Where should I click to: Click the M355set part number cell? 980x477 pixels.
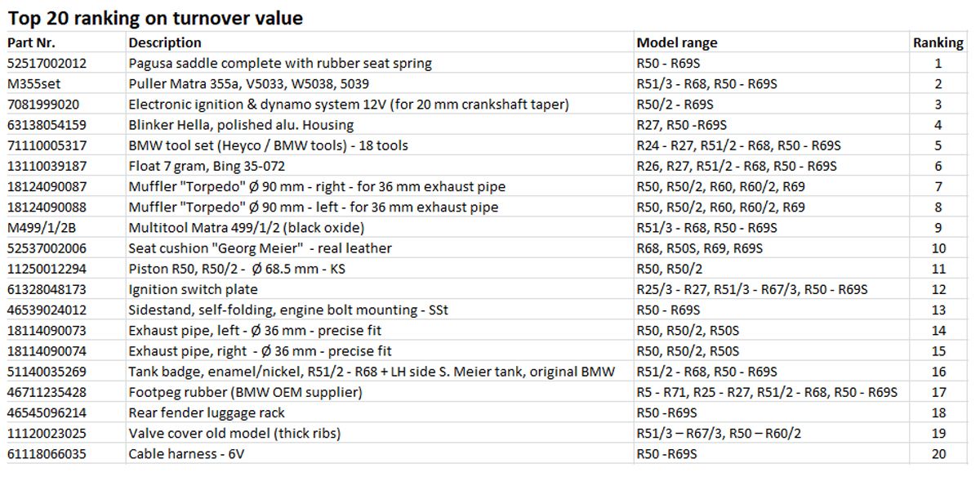65,83
